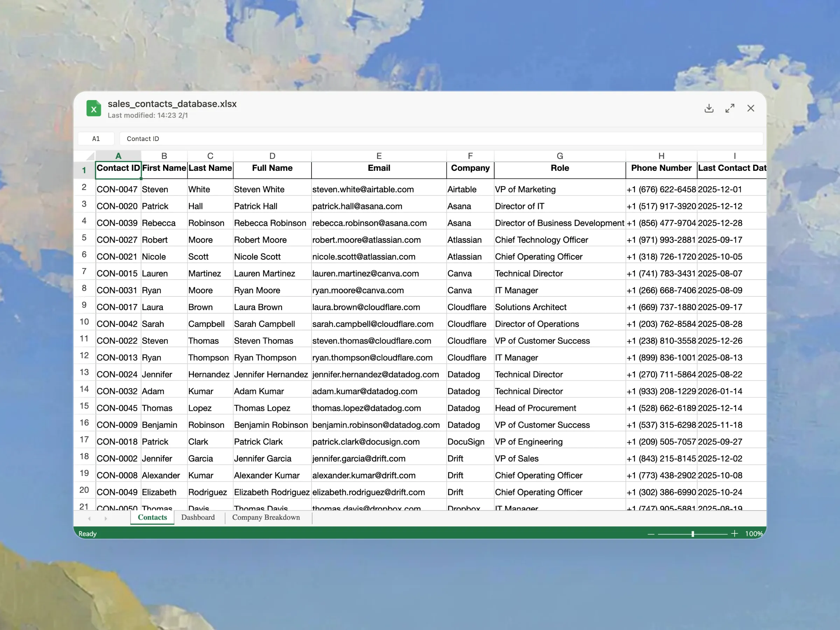Click the download file icon

709,108
